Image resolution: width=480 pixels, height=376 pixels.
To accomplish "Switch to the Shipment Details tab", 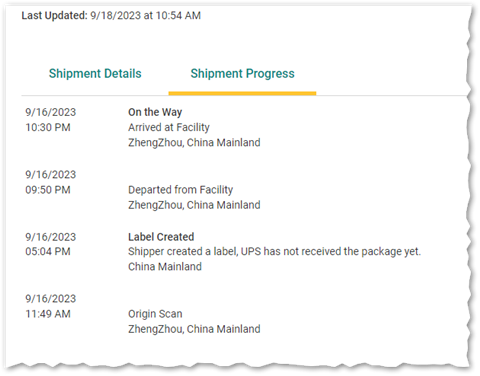I will click(x=95, y=74).
